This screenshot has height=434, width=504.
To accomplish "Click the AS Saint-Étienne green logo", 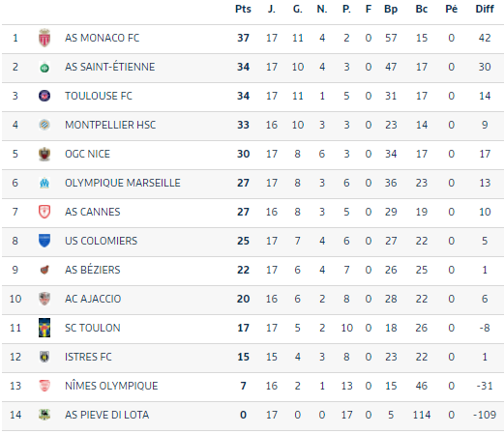I will [x=44, y=67].
